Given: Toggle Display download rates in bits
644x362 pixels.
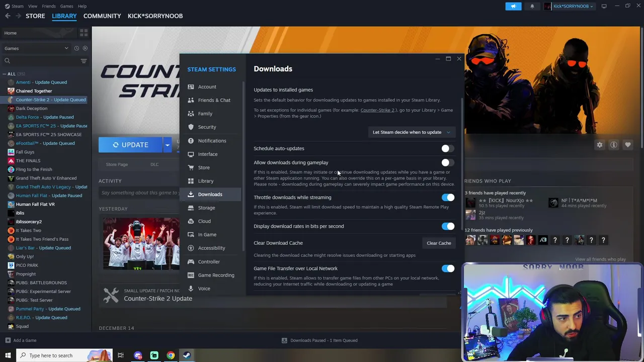Looking at the screenshot, I should [448, 226].
